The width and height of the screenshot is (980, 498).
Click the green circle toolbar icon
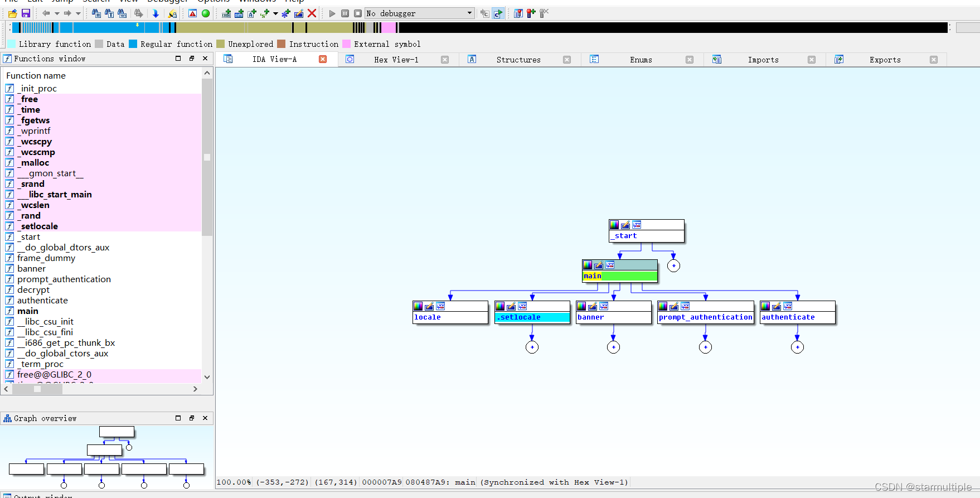click(206, 13)
